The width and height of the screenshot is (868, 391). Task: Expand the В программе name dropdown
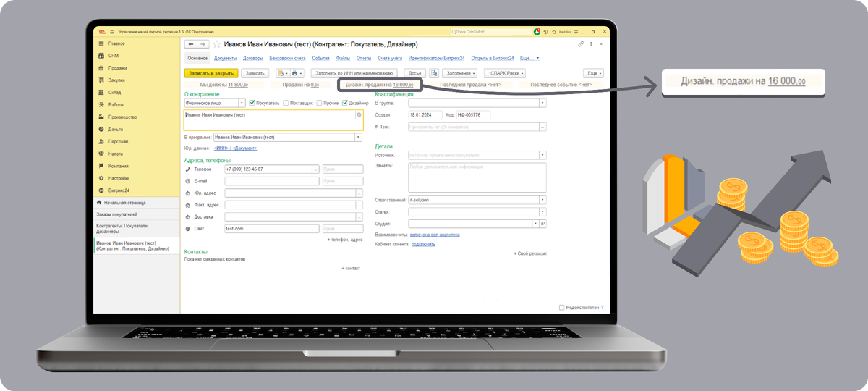(358, 137)
